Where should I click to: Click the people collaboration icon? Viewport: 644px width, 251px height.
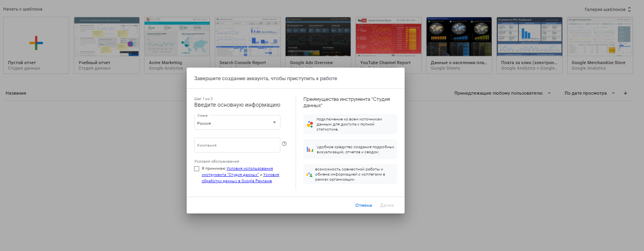click(309, 174)
